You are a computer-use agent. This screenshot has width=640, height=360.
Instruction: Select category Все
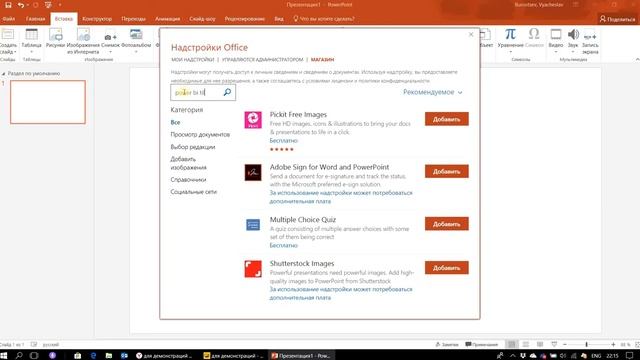pyautogui.click(x=175, y=122)
